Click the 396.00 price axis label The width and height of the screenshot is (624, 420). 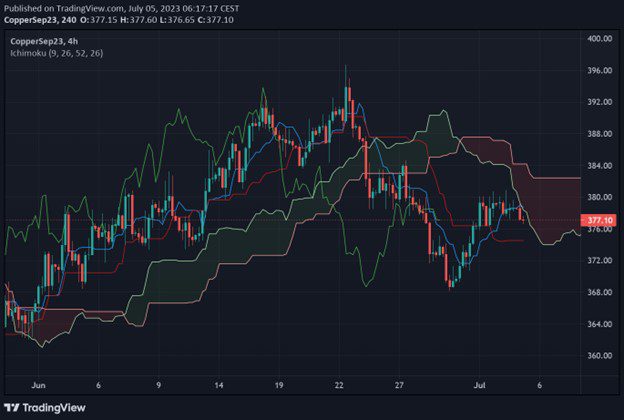click(x=600, y=70)
